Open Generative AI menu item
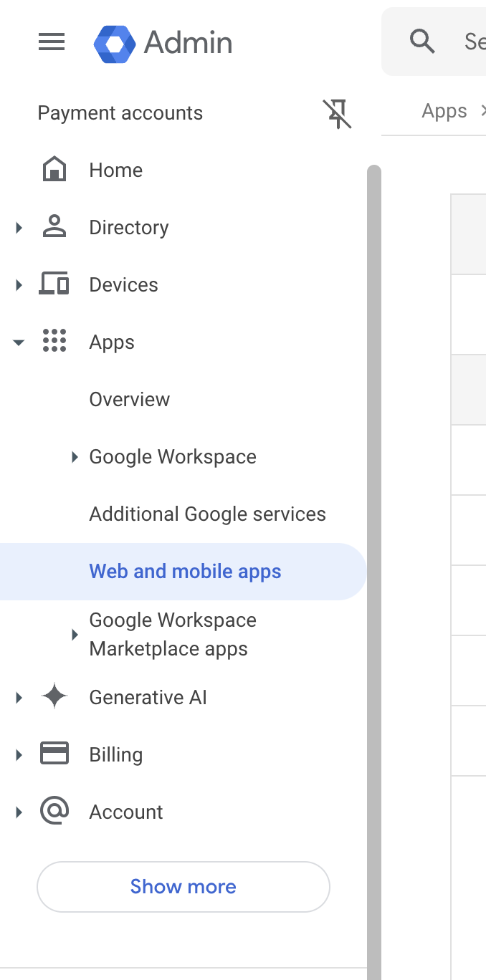This screenshot has height=980, width=486. click(148, 698)
